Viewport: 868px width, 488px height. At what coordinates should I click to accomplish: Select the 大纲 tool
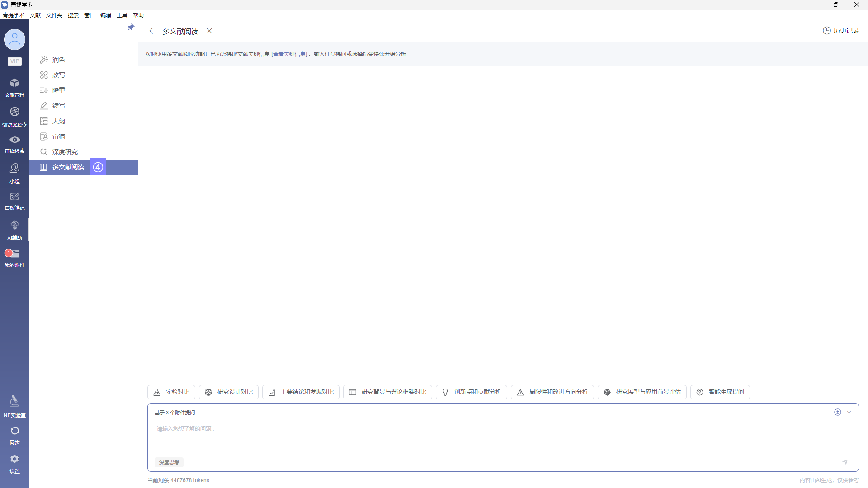click(58, 121)
